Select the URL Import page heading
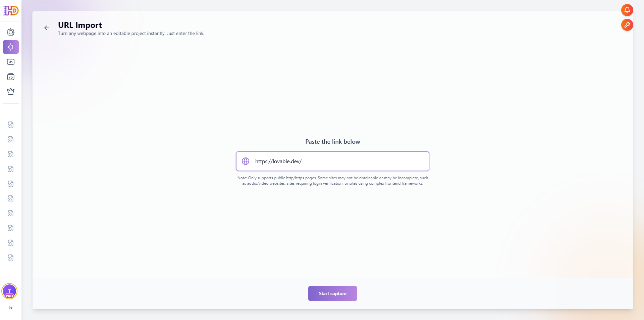 click(79, 25)
